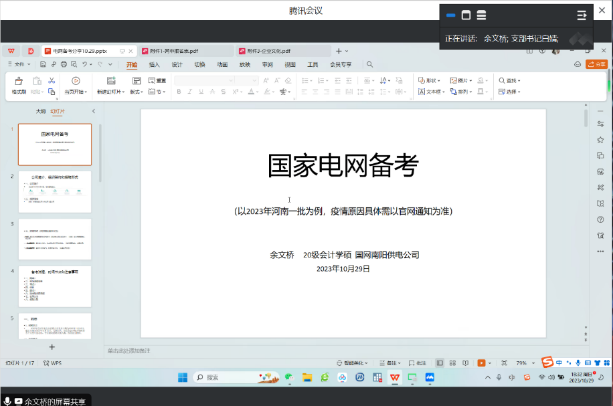
Task: Toggle italic text formatting
Action: point(191,92)
